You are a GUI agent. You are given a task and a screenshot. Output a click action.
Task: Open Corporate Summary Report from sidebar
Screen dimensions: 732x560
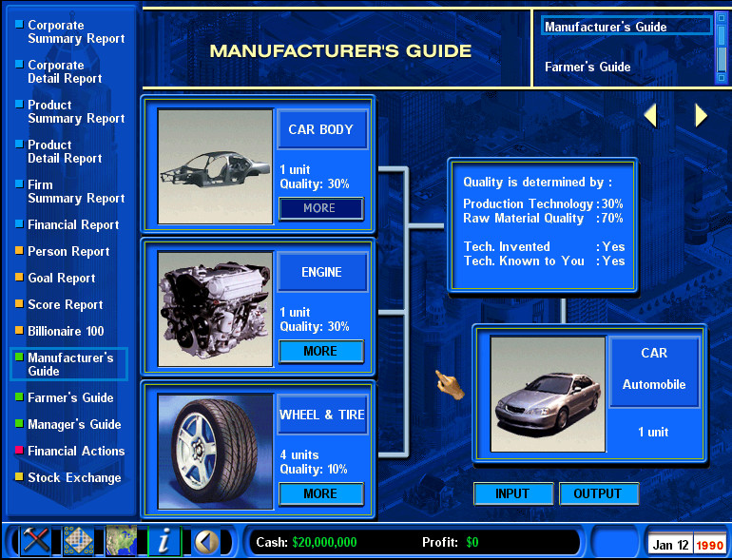coord(76,31)
